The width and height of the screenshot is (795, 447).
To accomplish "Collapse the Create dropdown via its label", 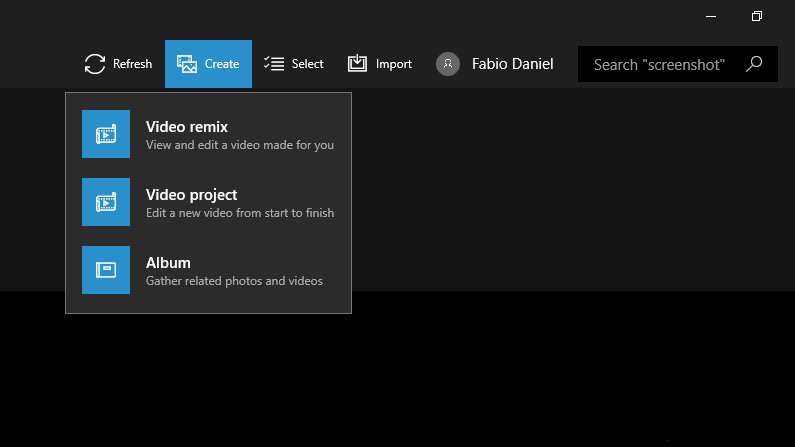I will (x=222, y=64).
